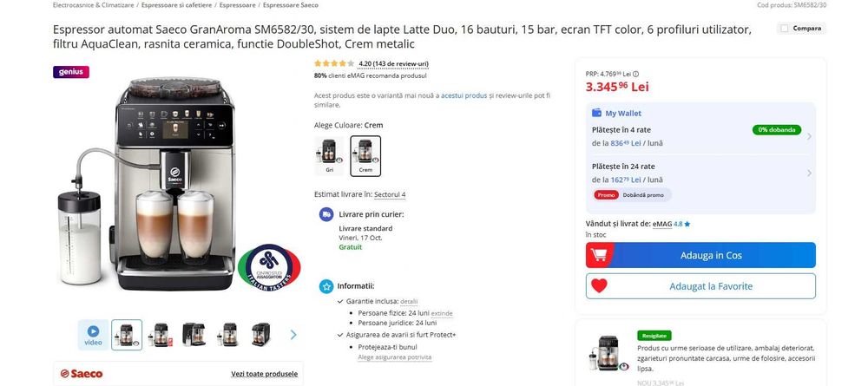Click the PRP price info icon
This screenshot has width=868, height=386.
(x=635, y=74)
